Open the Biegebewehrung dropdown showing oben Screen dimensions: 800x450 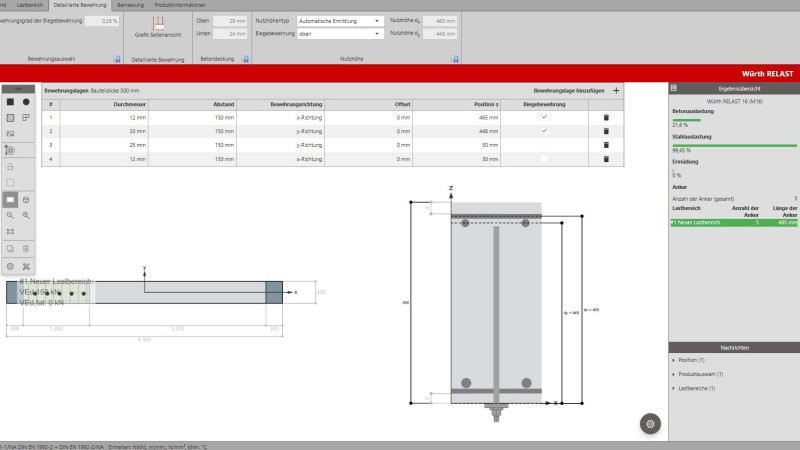[x=340, y=33]
